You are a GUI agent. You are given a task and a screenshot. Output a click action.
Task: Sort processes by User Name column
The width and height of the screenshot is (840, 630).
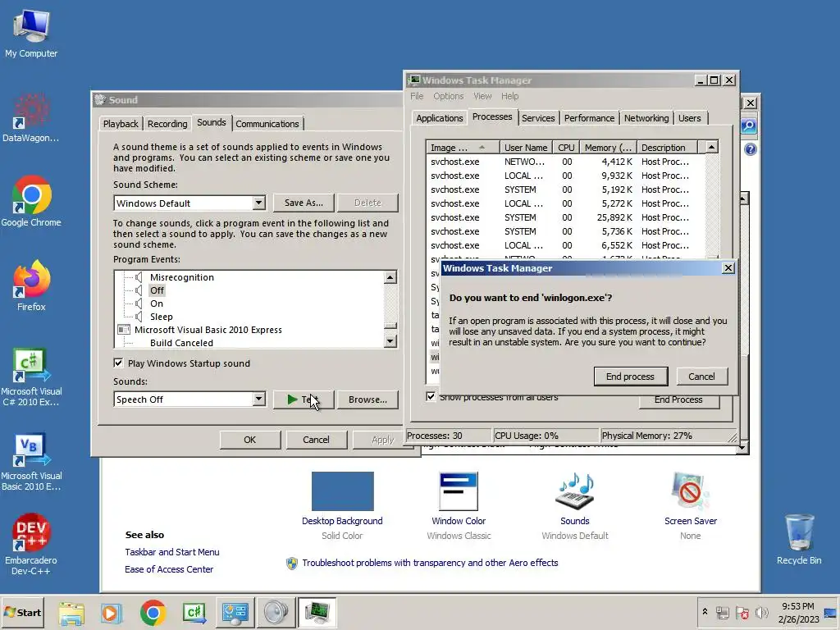pyautogui.click(x=526, y=148)
